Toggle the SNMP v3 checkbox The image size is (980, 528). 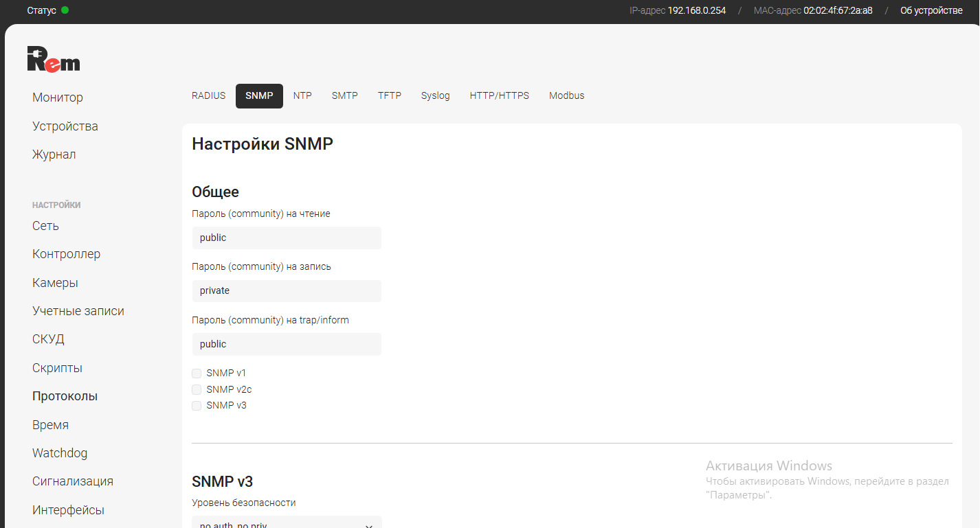click(x=197, y=406)
